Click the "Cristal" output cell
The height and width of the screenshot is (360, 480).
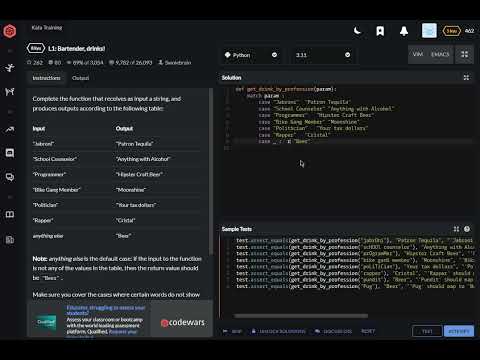pos(125,221)
